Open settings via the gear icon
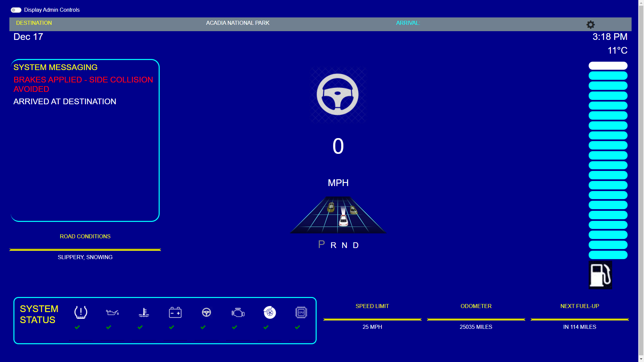This screenshot has width=644, height=362. 590,24
